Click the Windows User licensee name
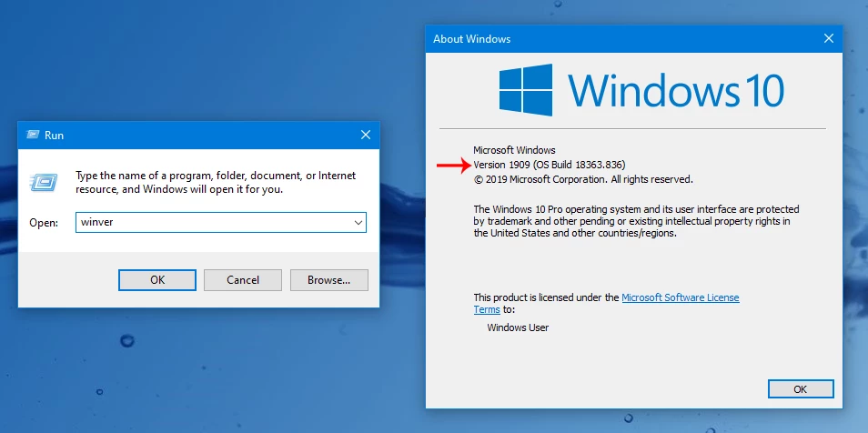Image resolution: width=868 pixels, height=433 pixels. point(518,327)
